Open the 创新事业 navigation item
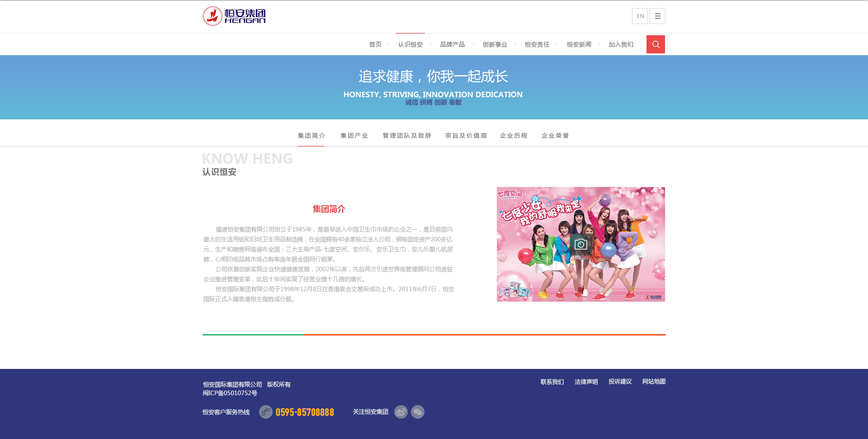The width and height of the screenshot is (868, 439). pyautogui.click(x=495, y=44)
